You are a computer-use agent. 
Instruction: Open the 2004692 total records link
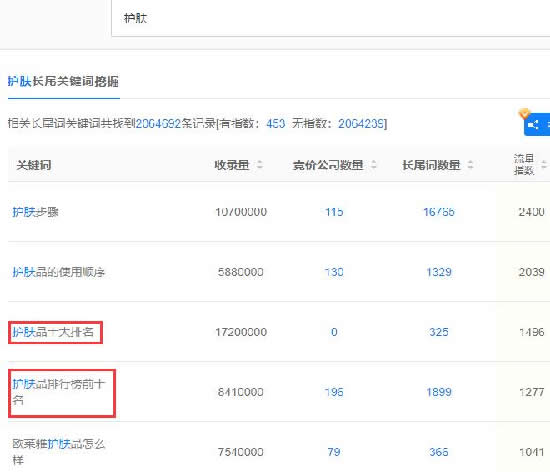[x=158, y=123]
